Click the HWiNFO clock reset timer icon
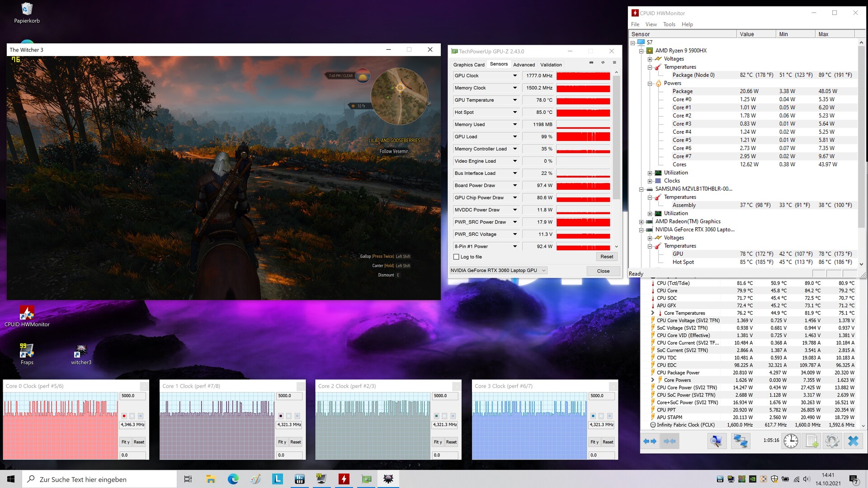 point(791,441)
